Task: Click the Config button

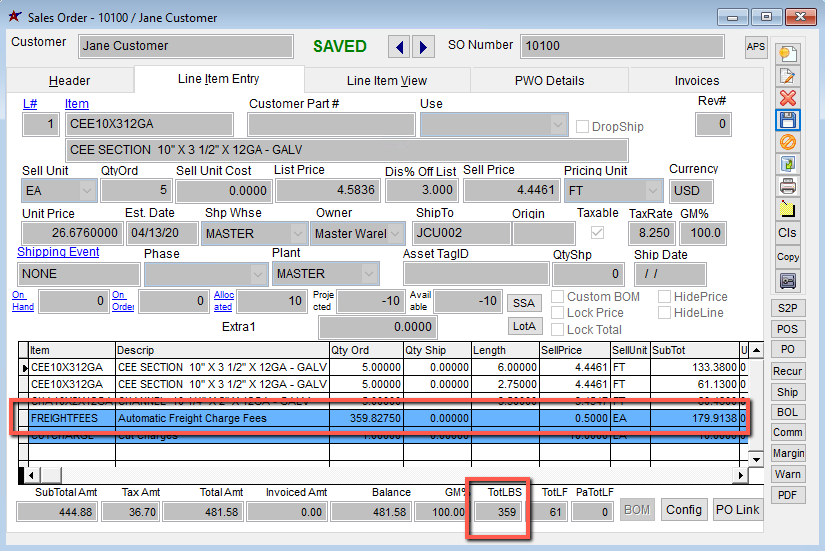Action: 683,510
